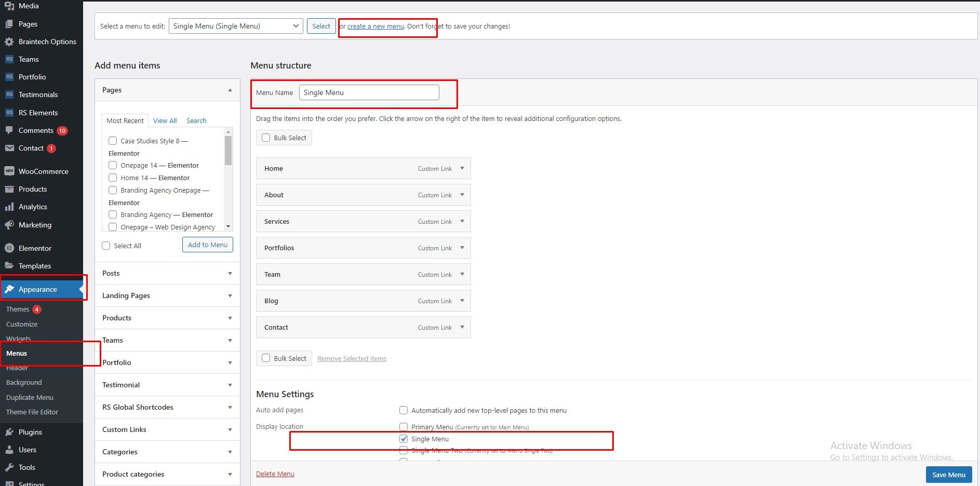Open Theme File Editor submenu
Screen dimensions: 980x486
(x=32, y=412)
